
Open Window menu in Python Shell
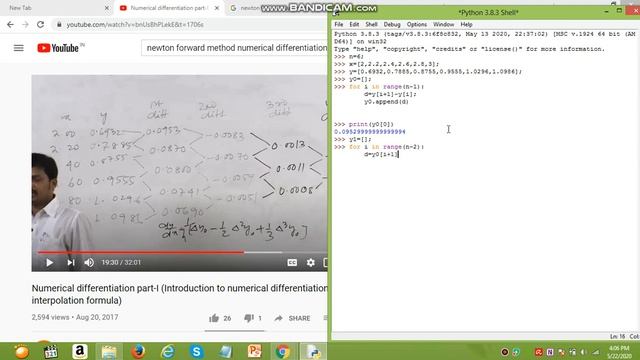[443, 24]
